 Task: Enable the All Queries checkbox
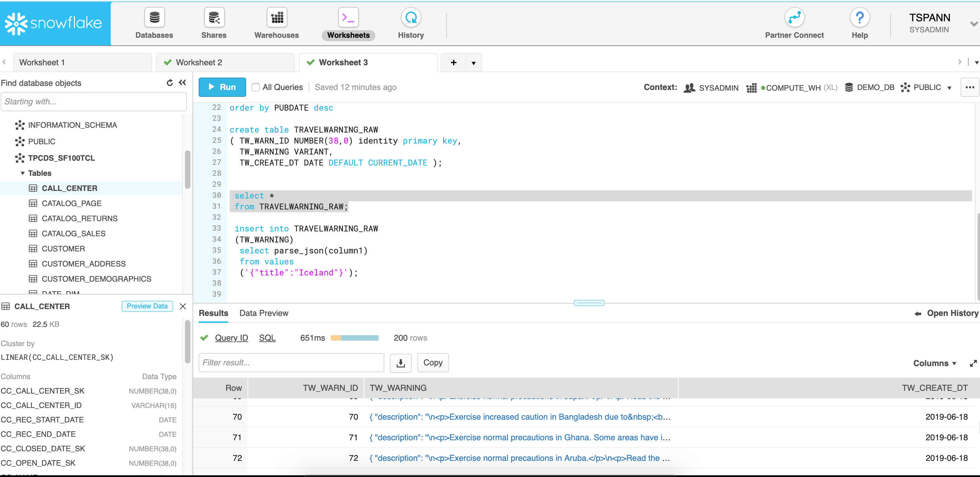(x=256, y=88)
